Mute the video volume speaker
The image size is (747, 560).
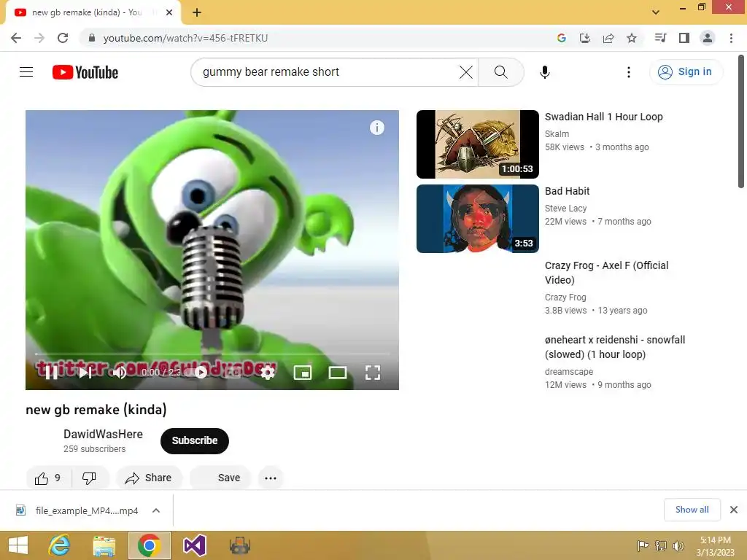click(120, 373)
